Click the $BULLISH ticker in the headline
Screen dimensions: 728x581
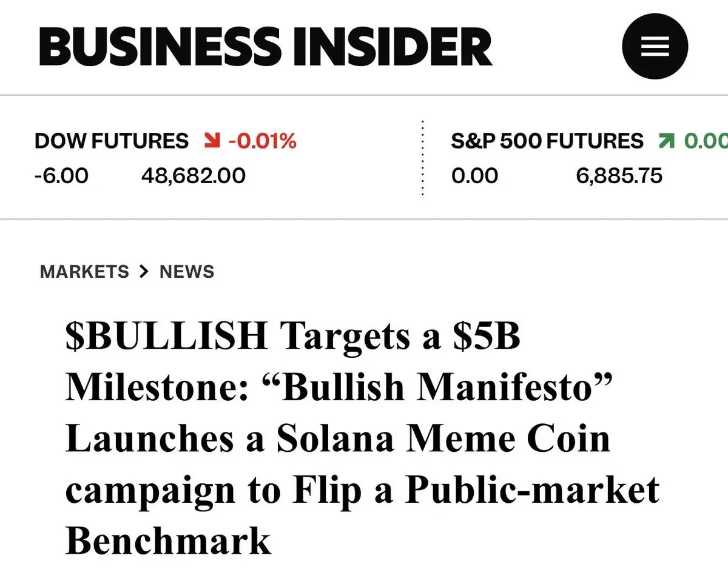pos(166,336)
